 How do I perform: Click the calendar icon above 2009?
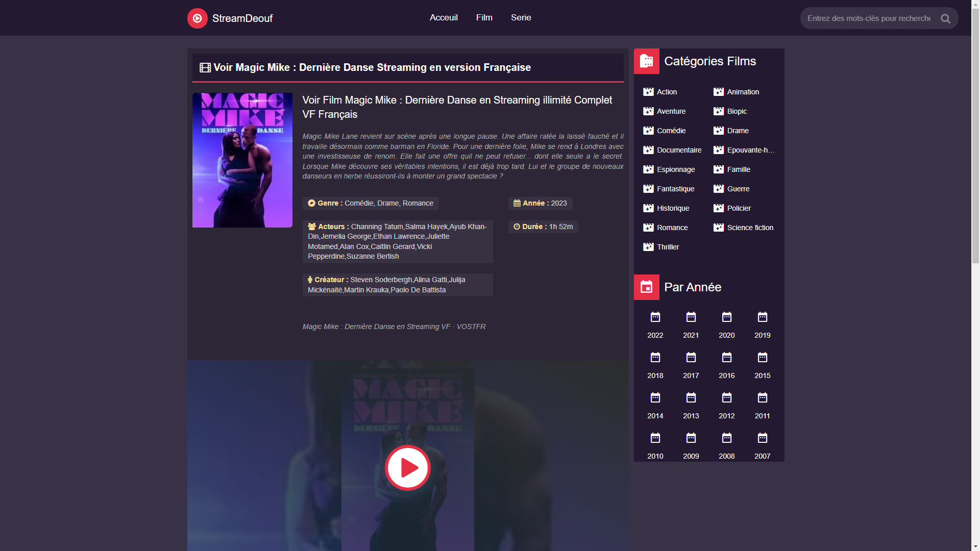pos(691,438)
